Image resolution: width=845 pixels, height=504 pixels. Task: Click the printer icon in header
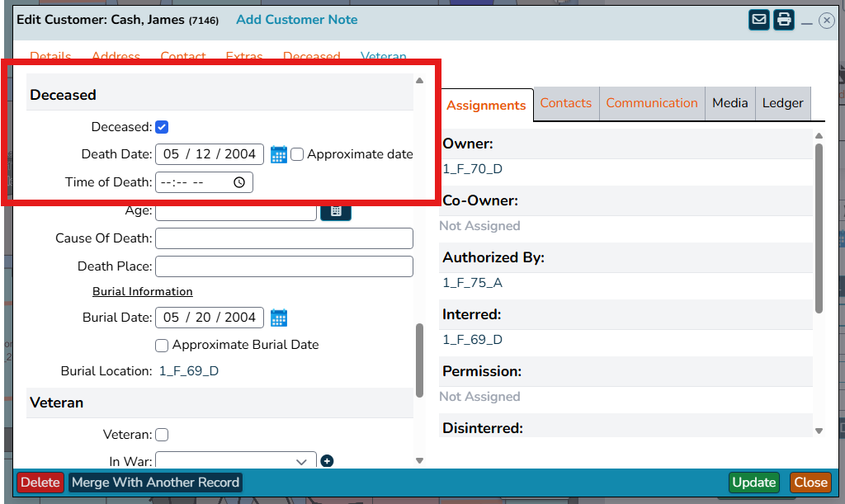coord(784,21)
